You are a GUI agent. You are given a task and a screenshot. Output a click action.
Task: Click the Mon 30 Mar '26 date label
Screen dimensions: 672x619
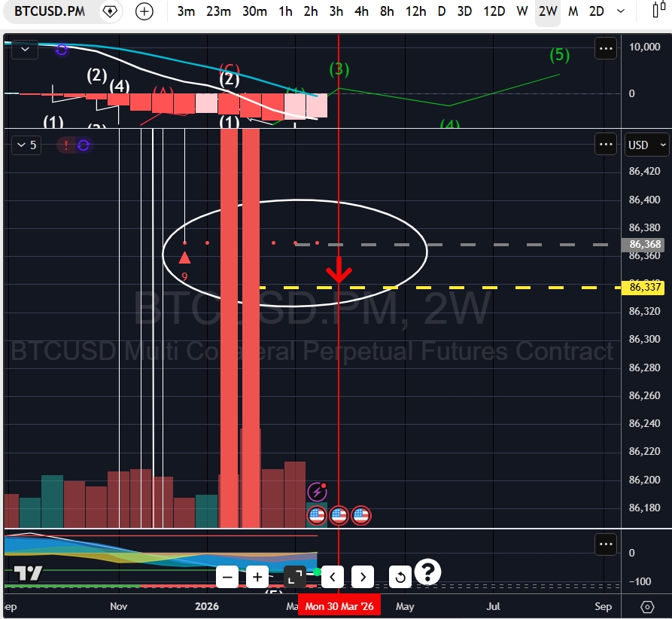click(x=339, y=606)
